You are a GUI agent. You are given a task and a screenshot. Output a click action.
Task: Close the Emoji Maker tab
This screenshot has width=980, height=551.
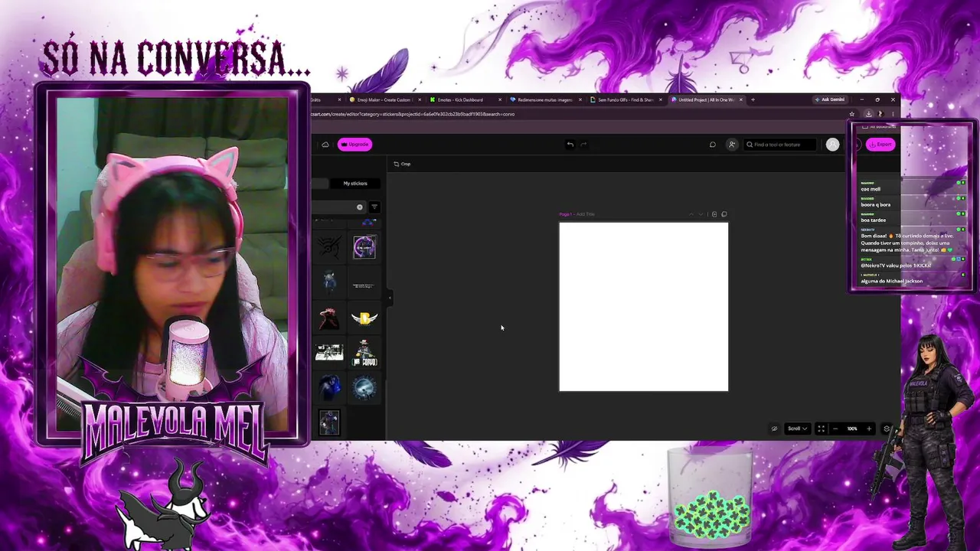pos(420,99)
